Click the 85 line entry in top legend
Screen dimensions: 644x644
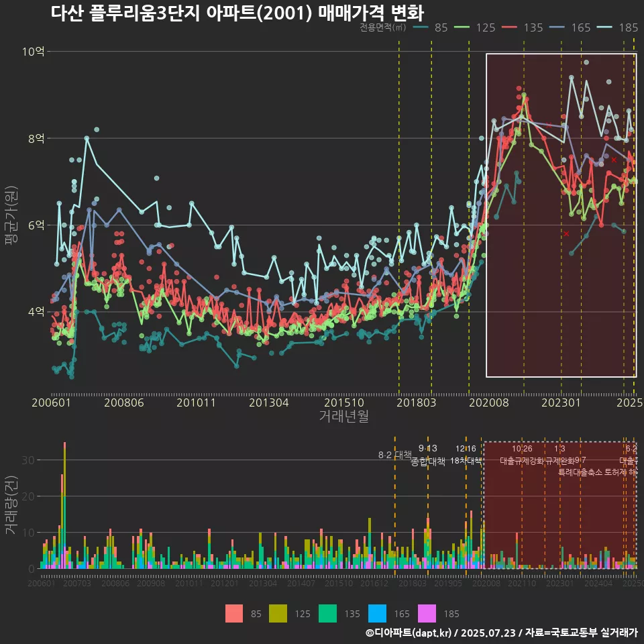[x=429, y=28]
